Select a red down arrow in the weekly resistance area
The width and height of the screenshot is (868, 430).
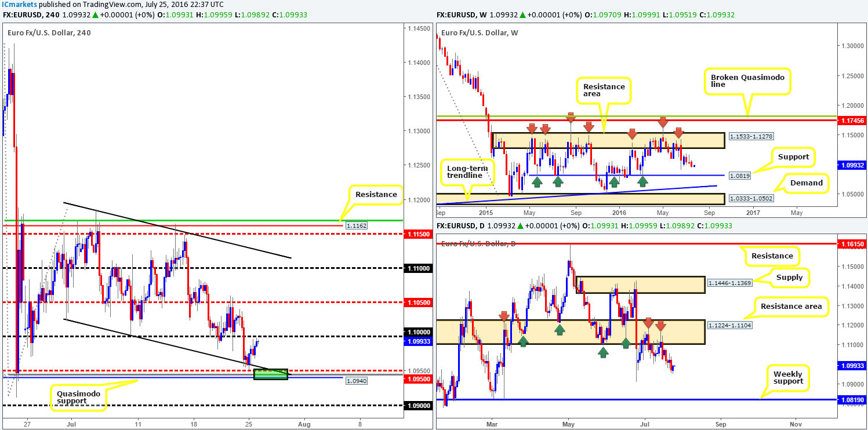[532, 128]
